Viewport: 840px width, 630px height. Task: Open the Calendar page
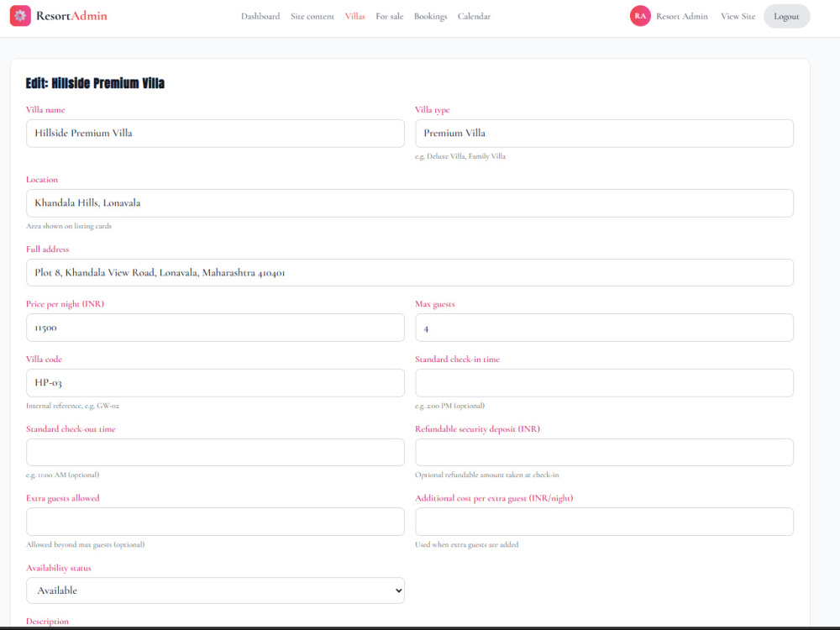pos(474,17)
